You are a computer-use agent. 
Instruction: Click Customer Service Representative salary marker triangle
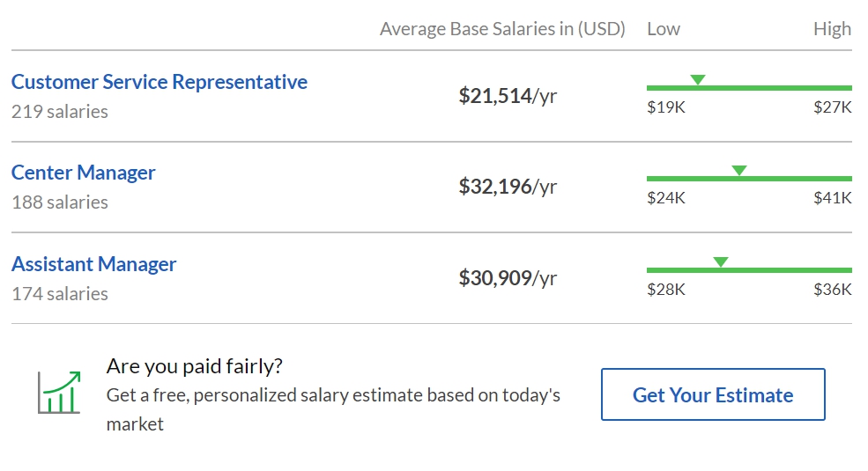[x=697, y=80]
